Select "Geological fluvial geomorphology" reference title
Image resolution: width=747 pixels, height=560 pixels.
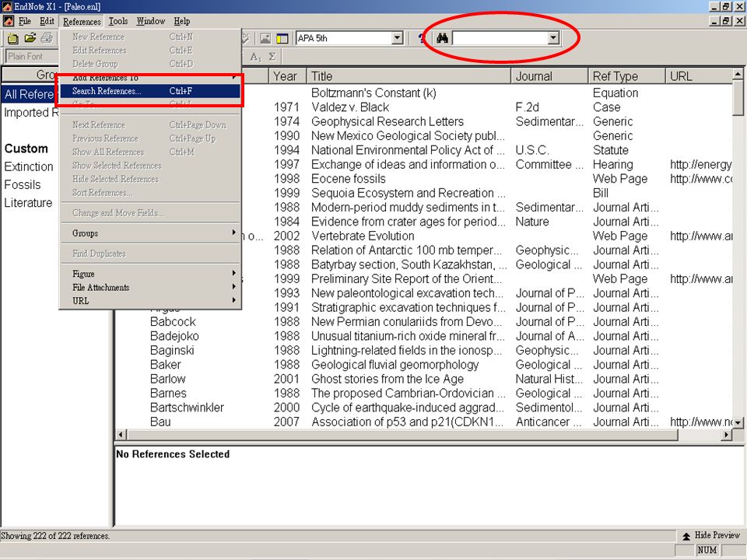395,365
